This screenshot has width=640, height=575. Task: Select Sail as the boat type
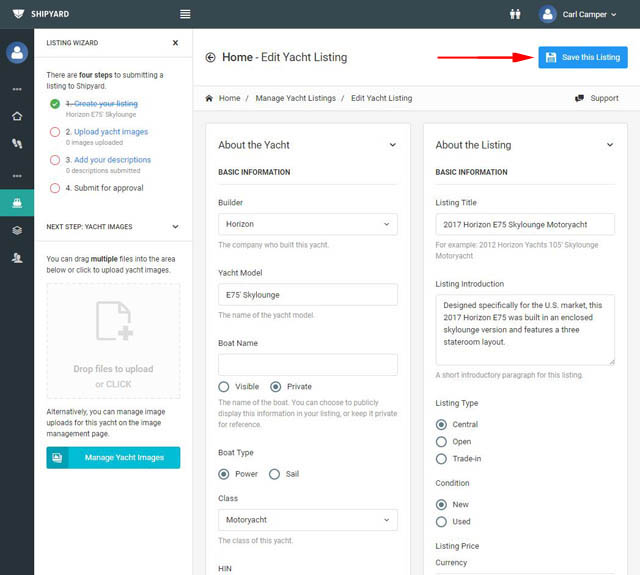click(275, 474)
